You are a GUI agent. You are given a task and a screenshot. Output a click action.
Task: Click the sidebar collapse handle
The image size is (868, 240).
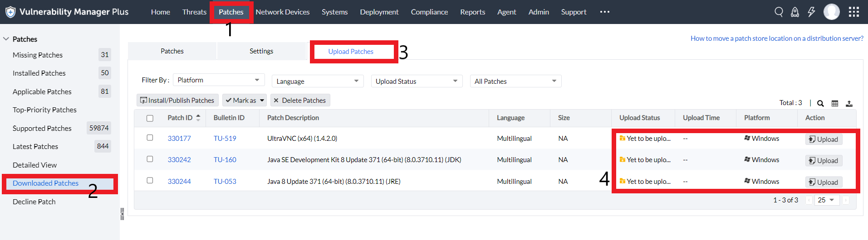(122, 214)
